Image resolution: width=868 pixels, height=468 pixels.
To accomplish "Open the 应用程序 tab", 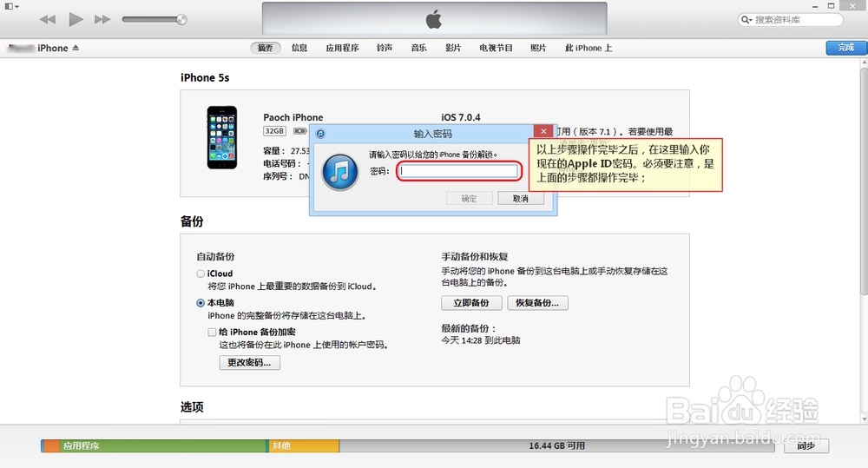I will [x=342, y=48].
